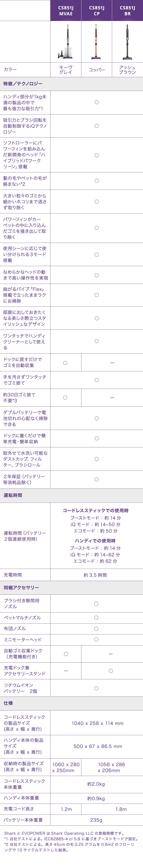Select the copper vacuum product image

[x=97, y=42]
